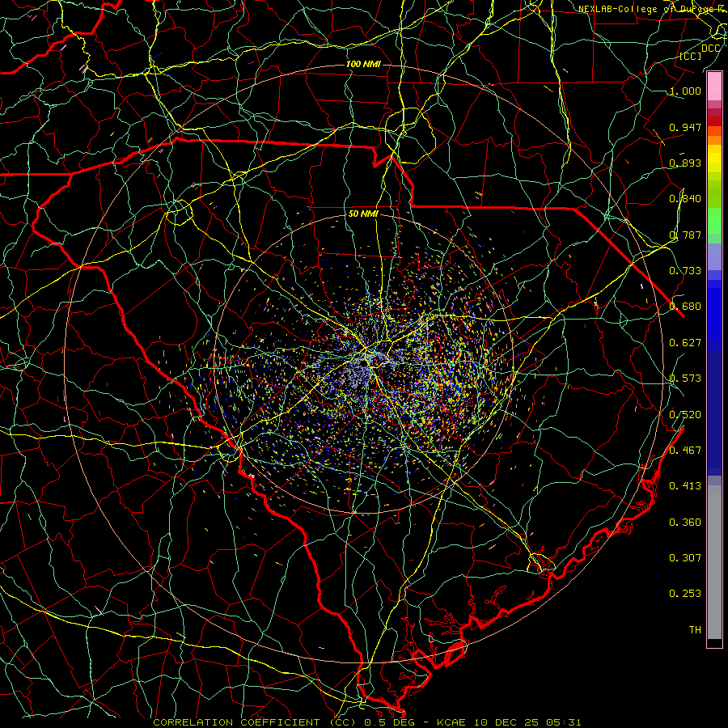Click the 0.627 legend value
This screenshot has height=728, width=728.
(685, 343)
